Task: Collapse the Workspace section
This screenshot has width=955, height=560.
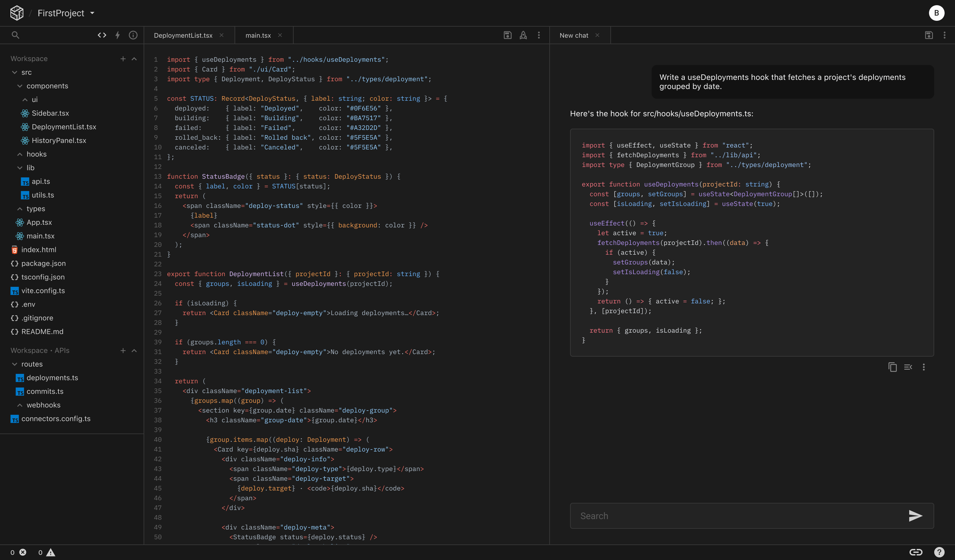Action: (134, 59)
